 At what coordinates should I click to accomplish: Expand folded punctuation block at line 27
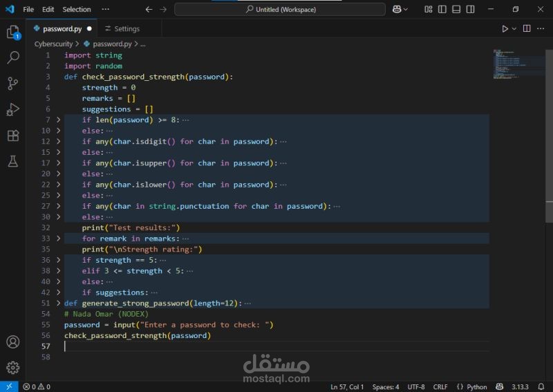(59, 206)
